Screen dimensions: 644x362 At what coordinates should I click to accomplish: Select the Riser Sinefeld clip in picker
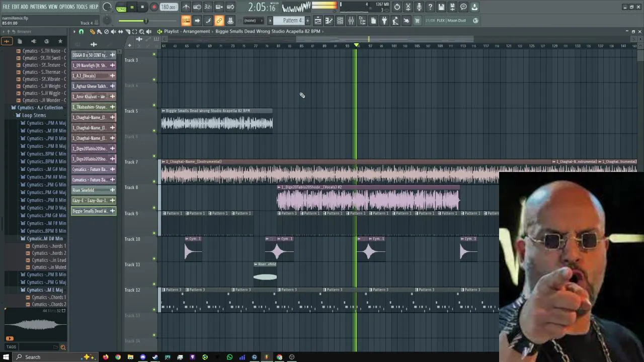point(94,190)
